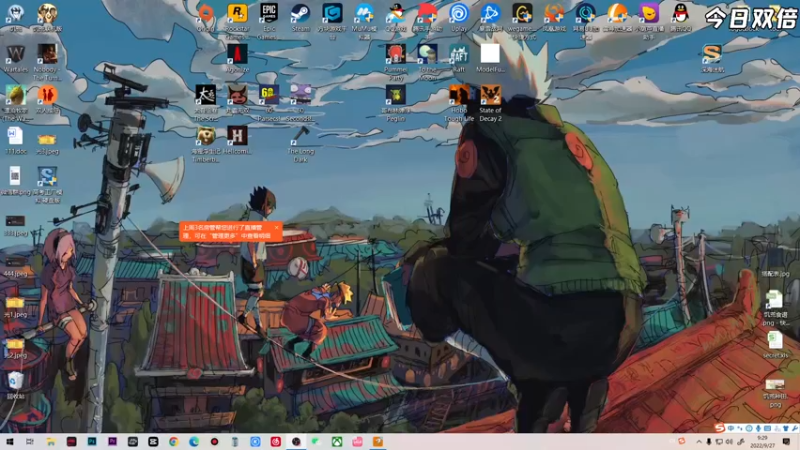The height and width of the screenshot is (450, 800).
Task: Open Rockstar Games Launcher shortcut
Action: [237, 13]
